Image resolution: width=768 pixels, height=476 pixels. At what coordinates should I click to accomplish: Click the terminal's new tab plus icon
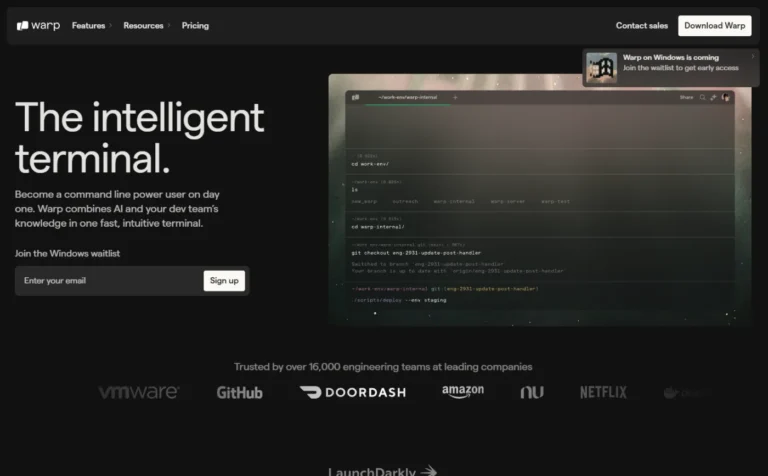point(455,97)
